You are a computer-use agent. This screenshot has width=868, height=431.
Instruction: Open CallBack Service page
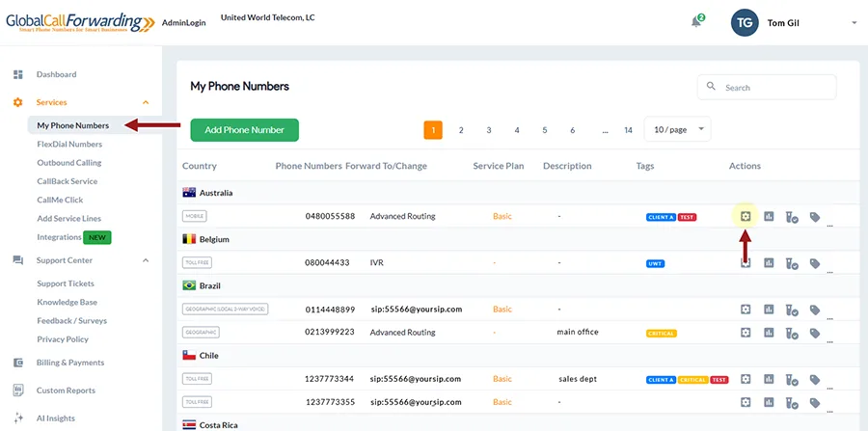click(67, 181)
